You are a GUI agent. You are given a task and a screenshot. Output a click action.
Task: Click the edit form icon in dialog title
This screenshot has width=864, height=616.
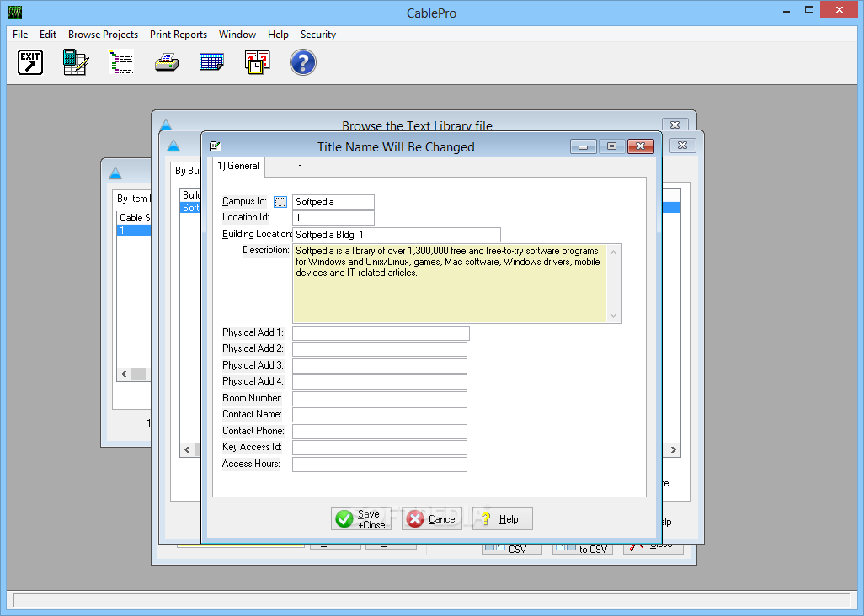(216, 146)
